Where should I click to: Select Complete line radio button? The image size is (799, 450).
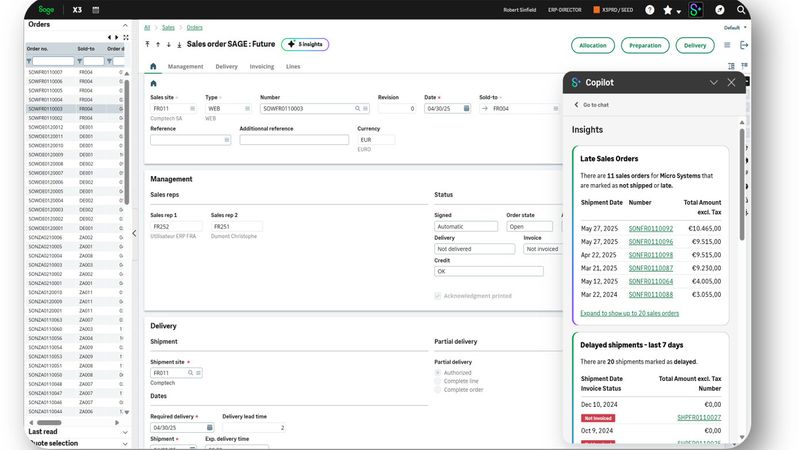coord(437,381)
